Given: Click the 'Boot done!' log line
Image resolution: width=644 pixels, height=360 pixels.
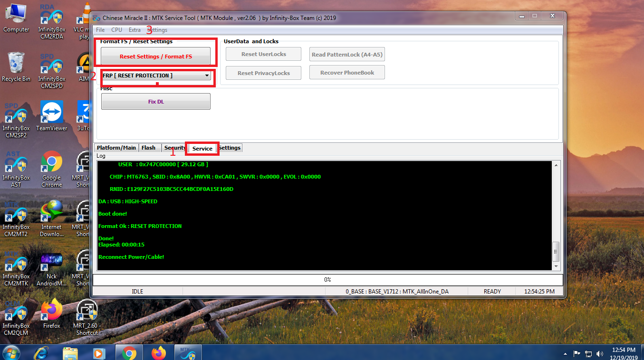Looking at the screenshot, I should click(113, 214).
